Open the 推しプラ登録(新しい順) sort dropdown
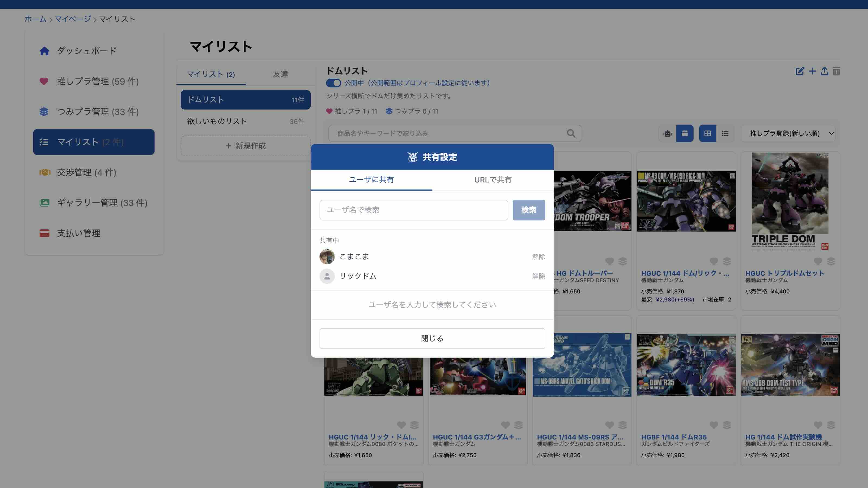Screen dimensions: 868x488 [x=788, y=133]
